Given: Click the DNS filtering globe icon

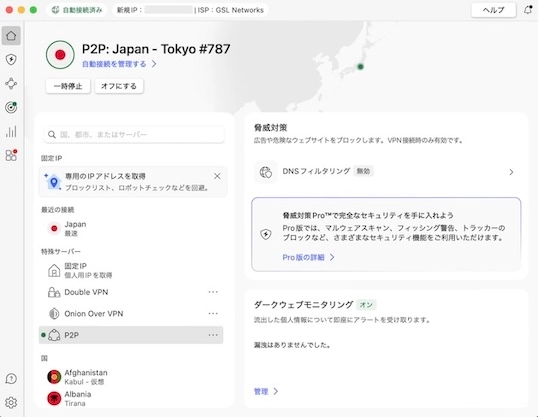Looking at the screenshot, I should pyautogui.click(x=266, y=172).
